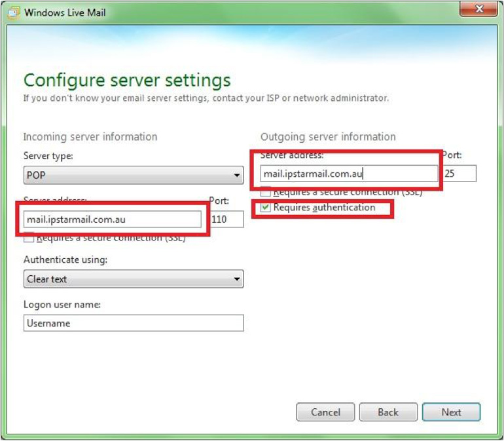Click the Incoming server information label

coord(90,137)
